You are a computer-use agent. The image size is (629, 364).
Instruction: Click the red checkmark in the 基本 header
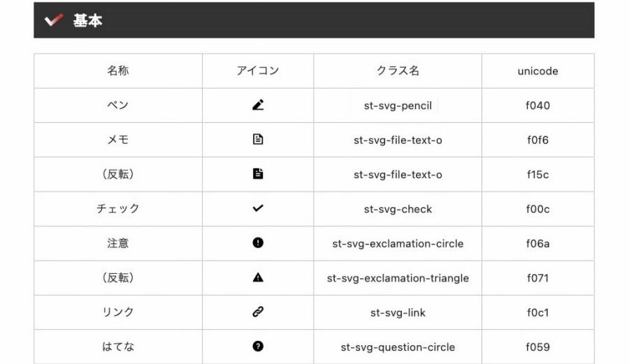coord(54,20)
